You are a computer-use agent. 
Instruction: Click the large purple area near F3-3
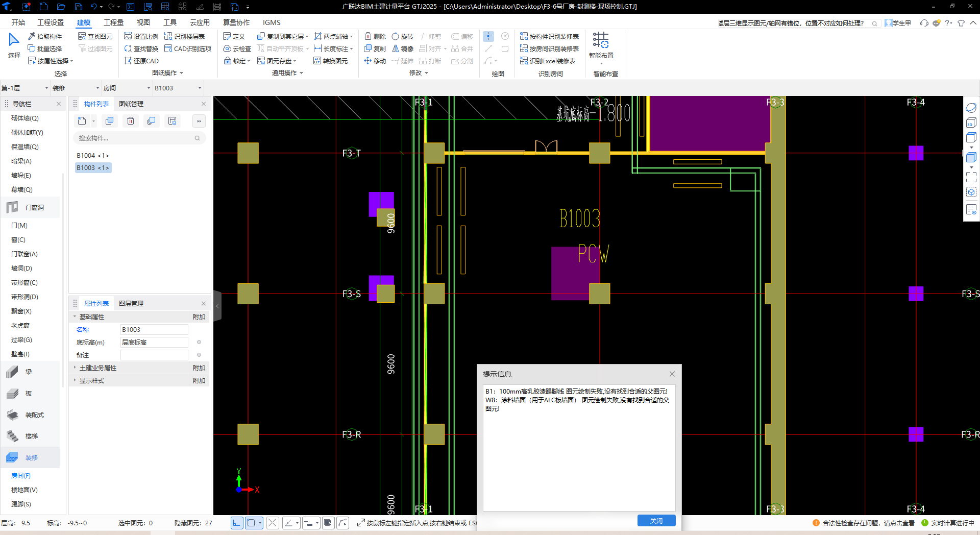[x=709, y=123]
